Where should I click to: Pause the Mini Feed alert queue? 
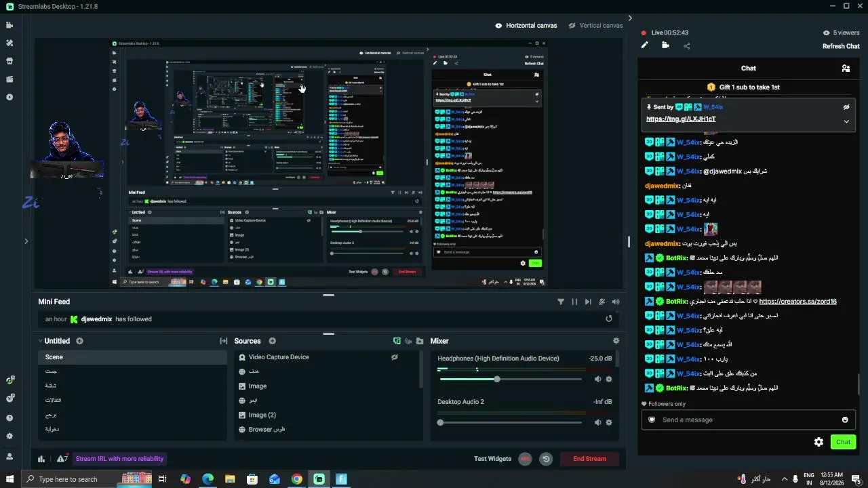[x=574, y=302]
